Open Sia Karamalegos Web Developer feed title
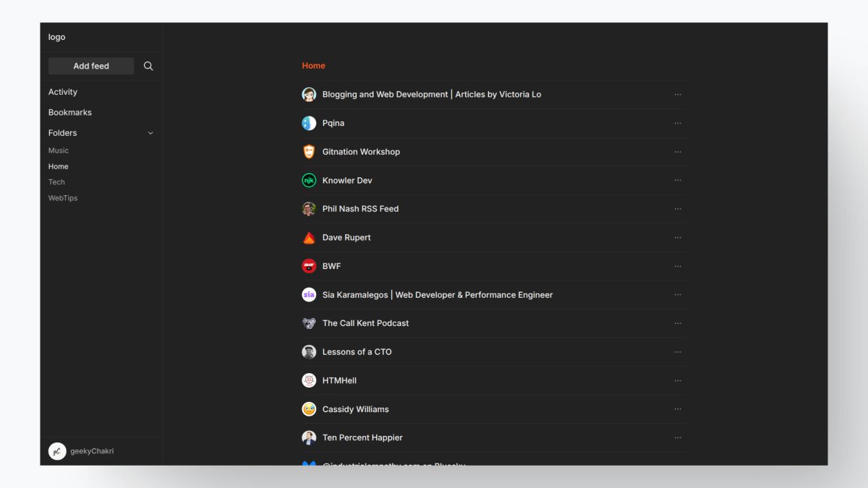Screen dimensions: 868x488 coord(438,295)
